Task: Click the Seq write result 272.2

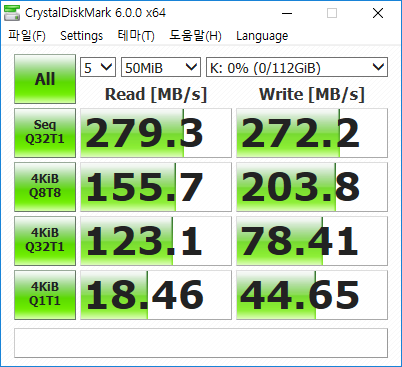Action: click(x=312, y=133)
